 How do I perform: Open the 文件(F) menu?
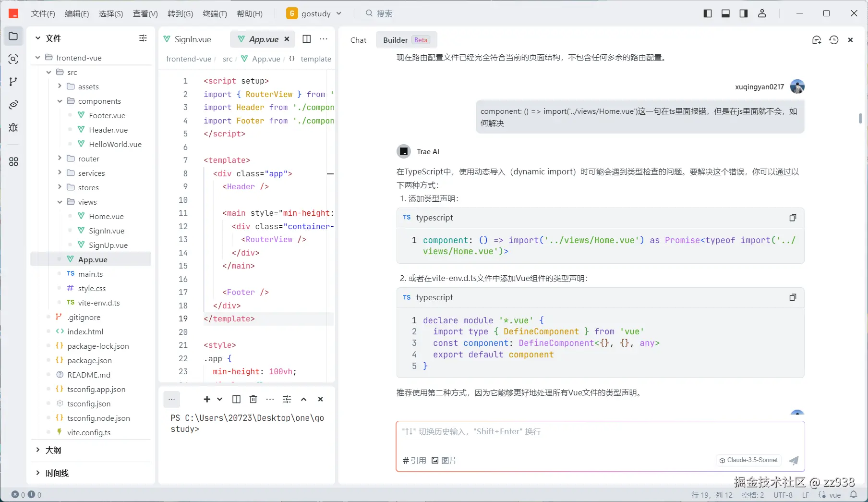[43, 13]
